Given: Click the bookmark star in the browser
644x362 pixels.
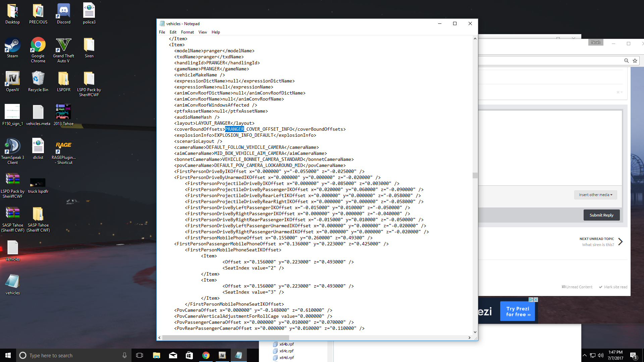Looking at the screenshot, I should pos(635,61).
